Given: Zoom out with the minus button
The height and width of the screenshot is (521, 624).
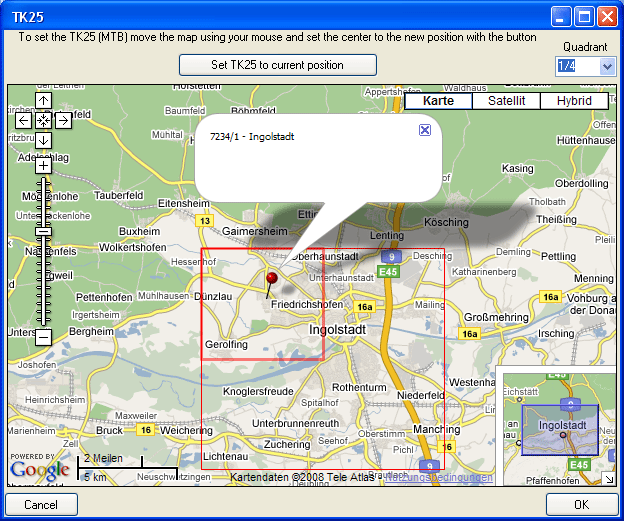Looking at the screenshot, I should tap(43, 337).
